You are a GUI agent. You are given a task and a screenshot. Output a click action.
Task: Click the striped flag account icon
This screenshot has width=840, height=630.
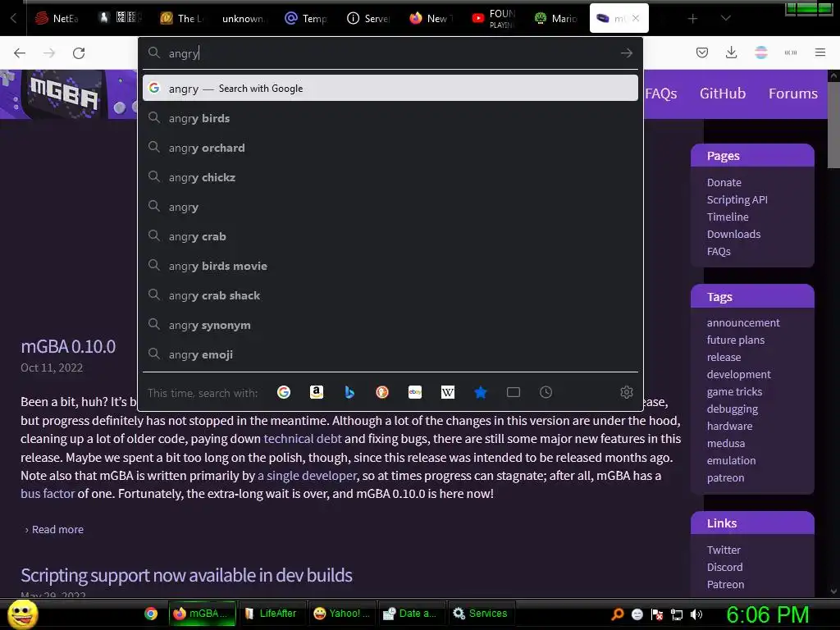pyautogui.click(x=760, y=52)
